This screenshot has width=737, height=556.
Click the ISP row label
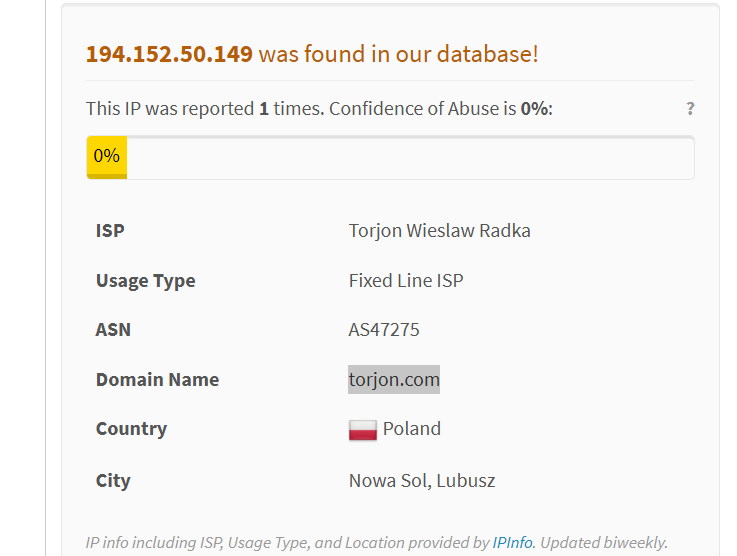click(x=110, y=231)
